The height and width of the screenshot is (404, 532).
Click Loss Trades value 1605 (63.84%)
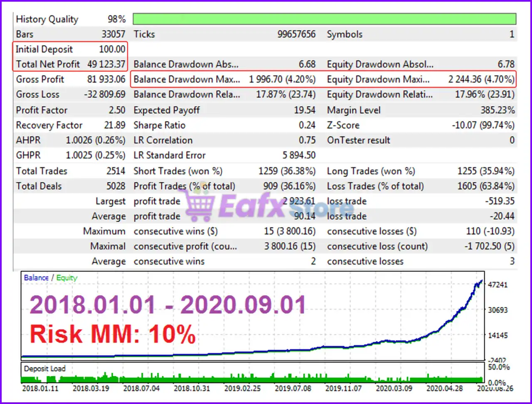click(x=486, y=186)
